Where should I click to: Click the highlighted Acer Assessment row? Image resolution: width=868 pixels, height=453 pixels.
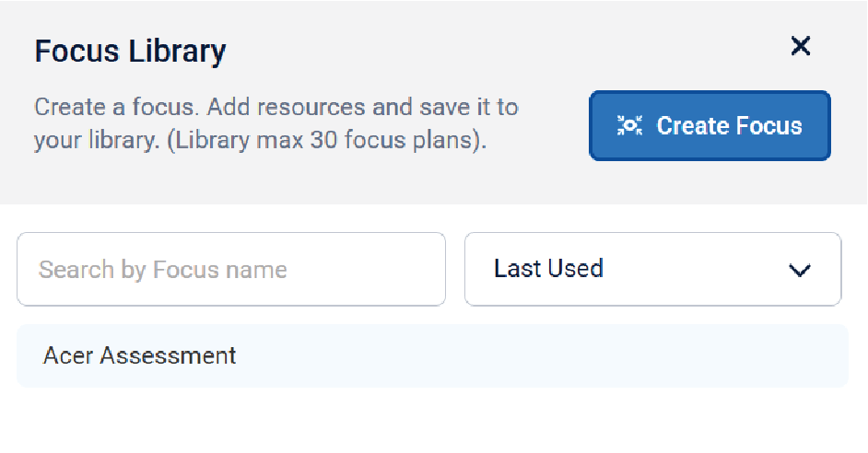tap(432, 355)
